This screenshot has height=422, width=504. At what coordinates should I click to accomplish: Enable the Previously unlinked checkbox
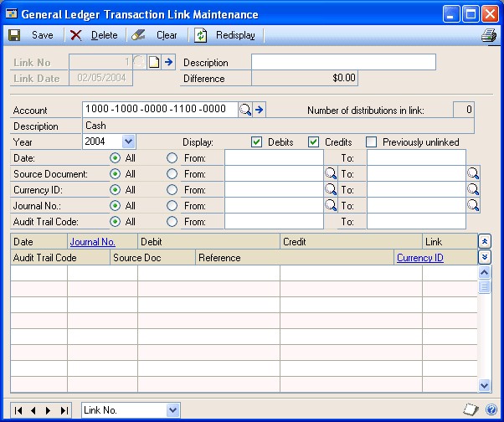point(371,142)
